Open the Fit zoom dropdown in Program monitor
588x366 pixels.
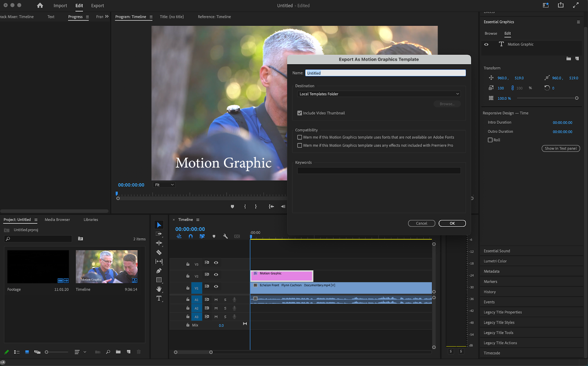tap(164, 185)
